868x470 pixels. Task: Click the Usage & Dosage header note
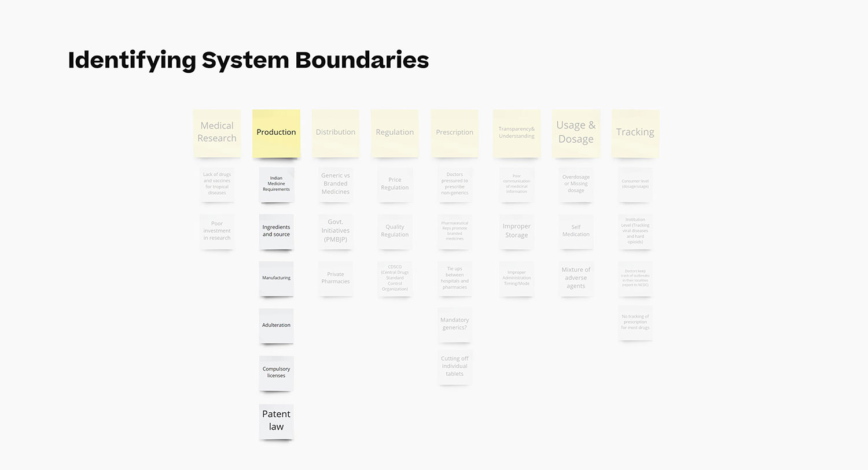[576, 132]
